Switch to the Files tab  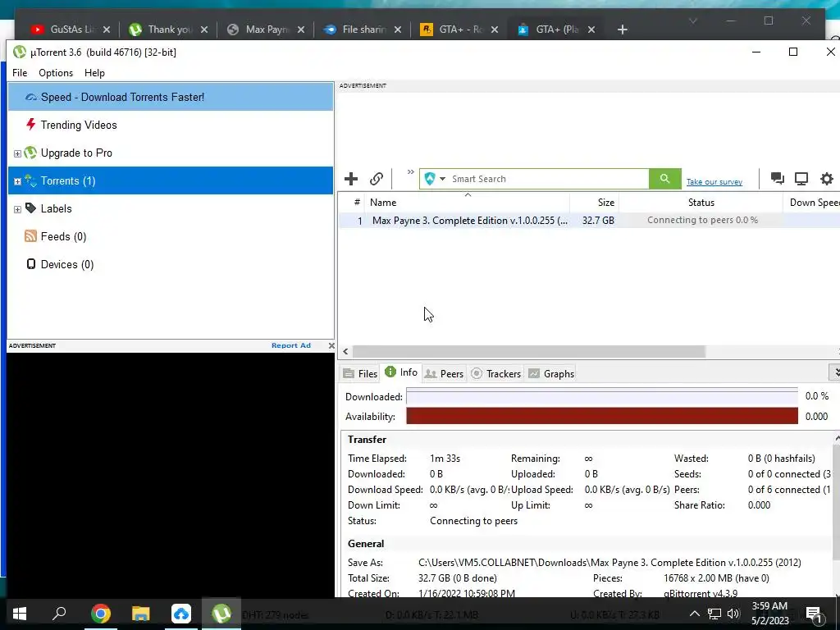click(361, 373)
